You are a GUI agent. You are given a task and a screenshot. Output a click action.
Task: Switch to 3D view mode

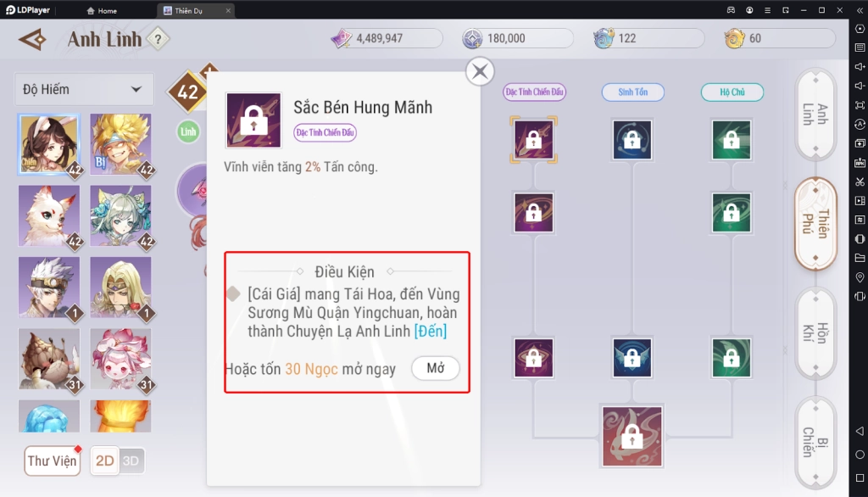(131, 461)
